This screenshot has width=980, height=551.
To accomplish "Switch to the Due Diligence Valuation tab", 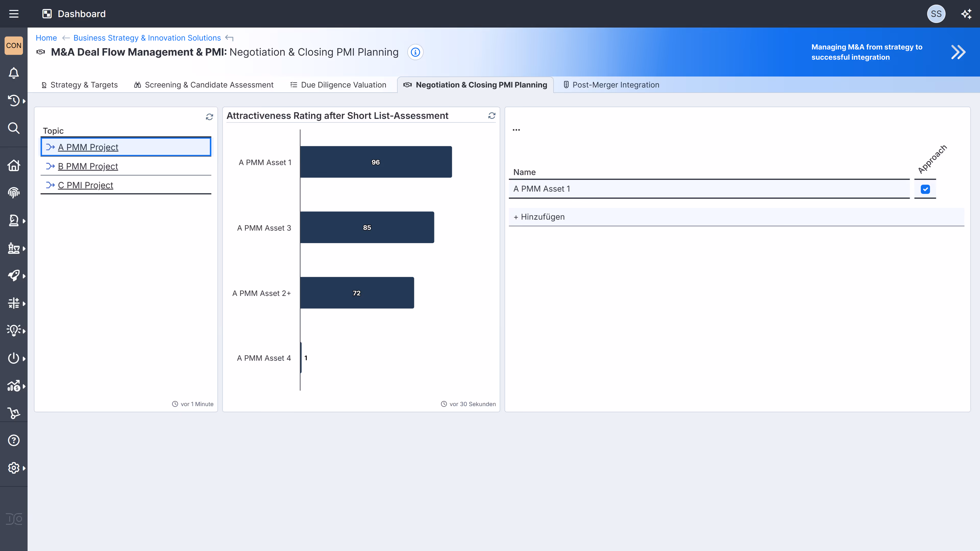I will point(338,85).
